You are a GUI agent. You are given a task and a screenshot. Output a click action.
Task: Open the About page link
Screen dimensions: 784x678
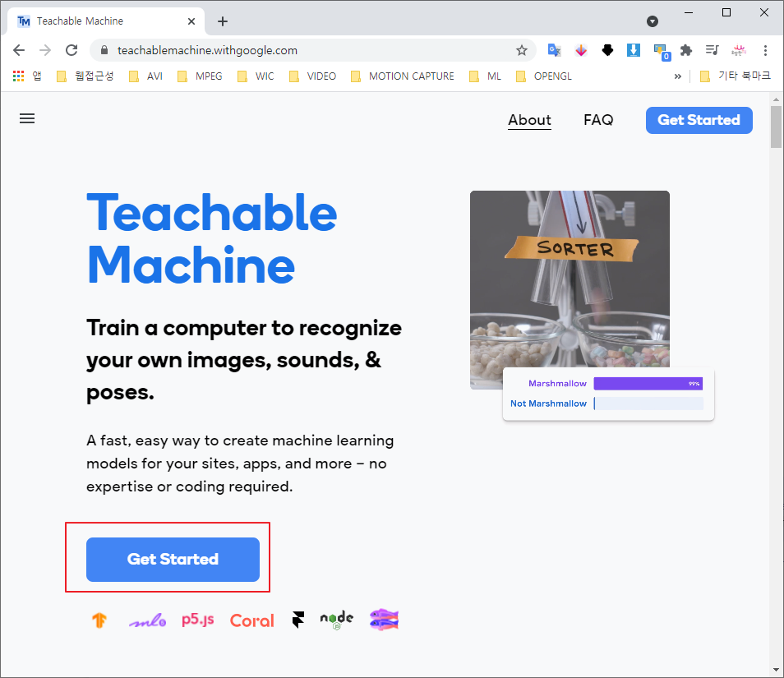coord(529,120)
